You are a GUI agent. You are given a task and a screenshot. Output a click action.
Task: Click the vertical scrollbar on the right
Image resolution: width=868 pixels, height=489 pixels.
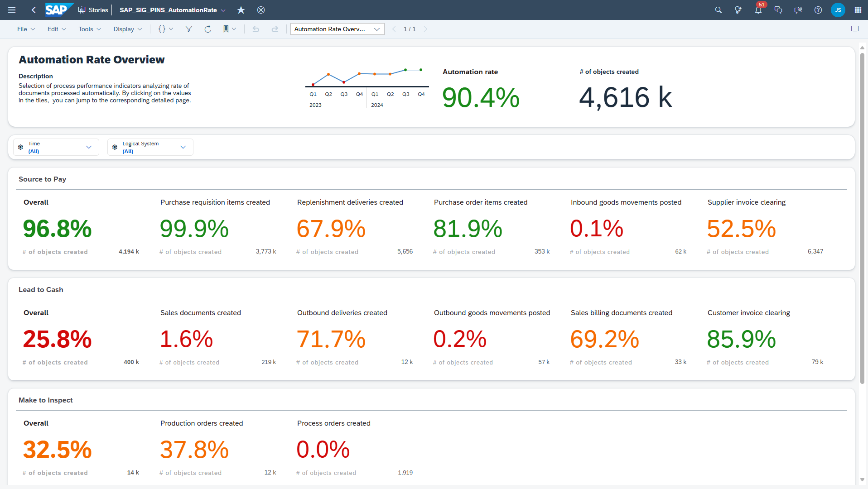click(862, 217)
